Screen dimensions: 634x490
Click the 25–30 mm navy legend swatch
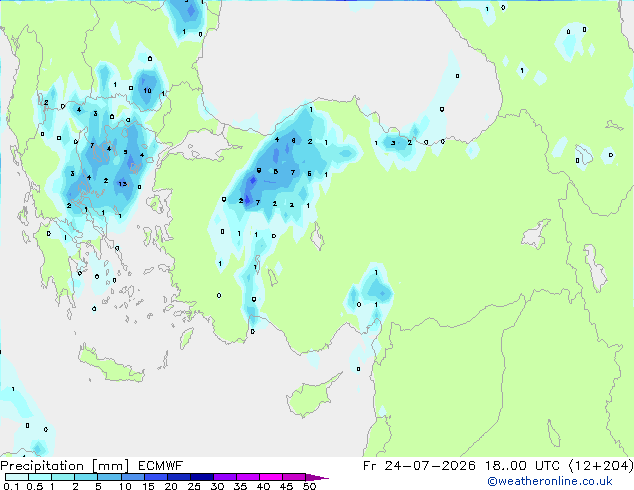pyautogui.click(x=201, y=477)
